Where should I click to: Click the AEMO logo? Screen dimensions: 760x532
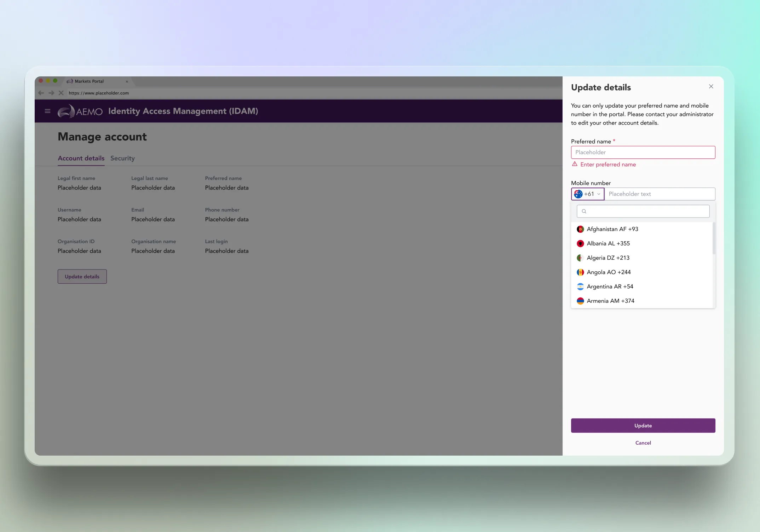(80, 111)
